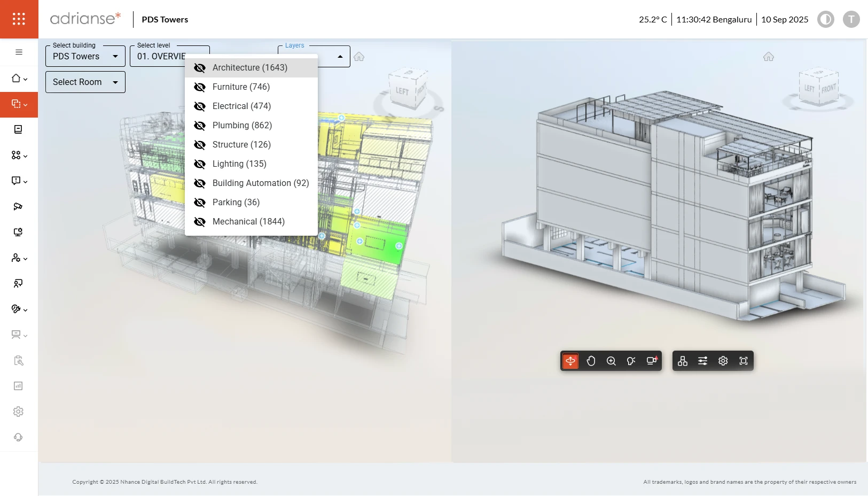Reset right viewer with home icon

click(769, 57)
